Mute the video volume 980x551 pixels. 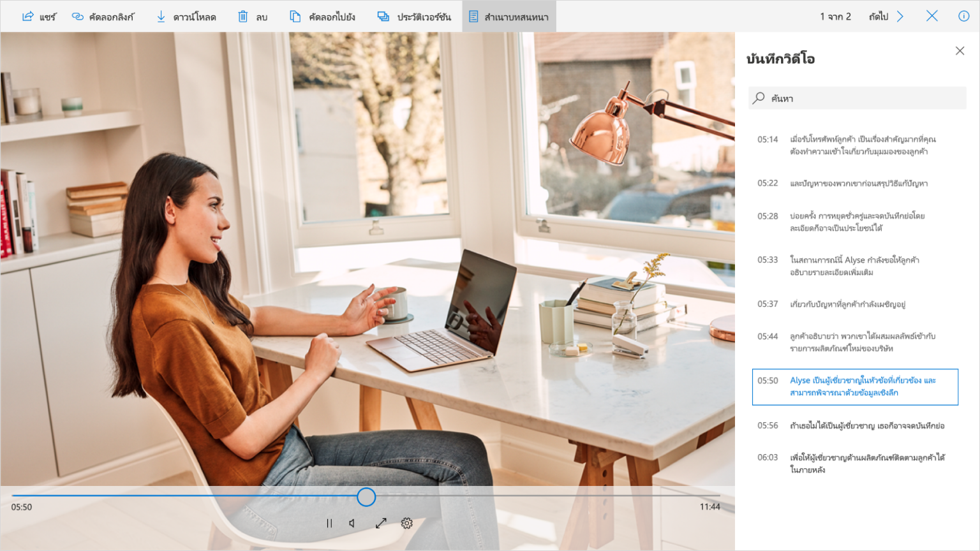(x=352, y=523)
